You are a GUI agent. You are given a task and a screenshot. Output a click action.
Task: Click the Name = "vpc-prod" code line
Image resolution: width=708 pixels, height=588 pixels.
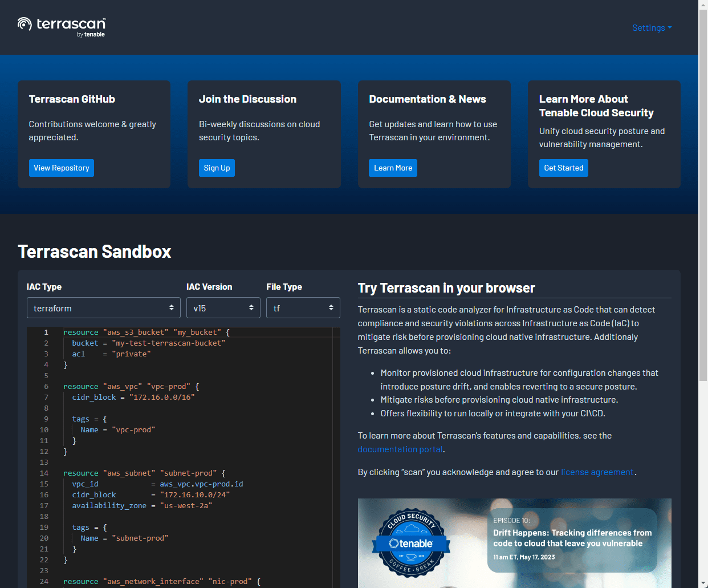(x=118, y=429)
